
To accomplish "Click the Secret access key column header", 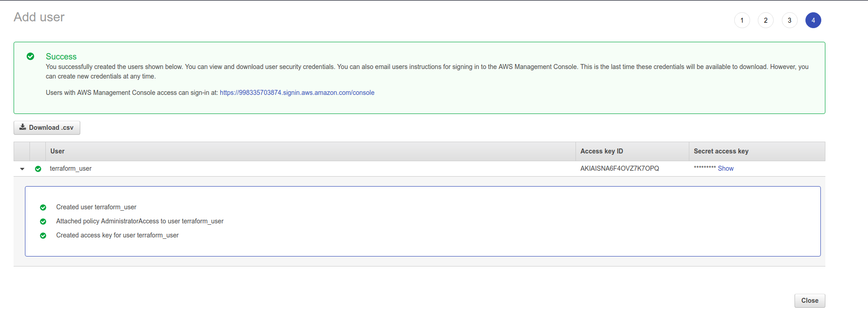I will pyautogui.click(x=721, y=151).
